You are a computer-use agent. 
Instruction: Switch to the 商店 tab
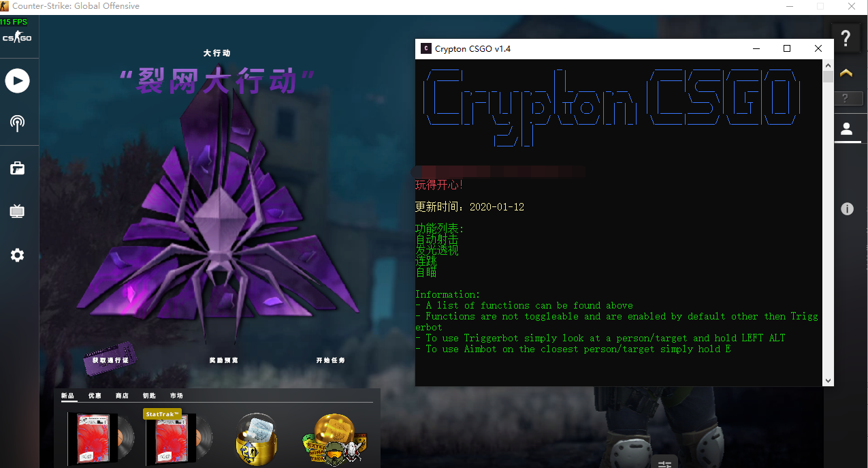click(x=122, y=395)
